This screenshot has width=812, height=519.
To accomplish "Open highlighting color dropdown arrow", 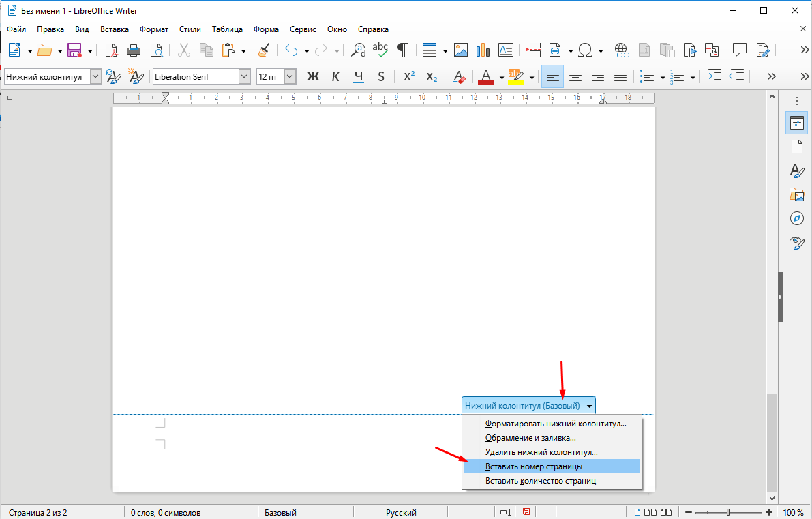I will [x=531, y=78].
